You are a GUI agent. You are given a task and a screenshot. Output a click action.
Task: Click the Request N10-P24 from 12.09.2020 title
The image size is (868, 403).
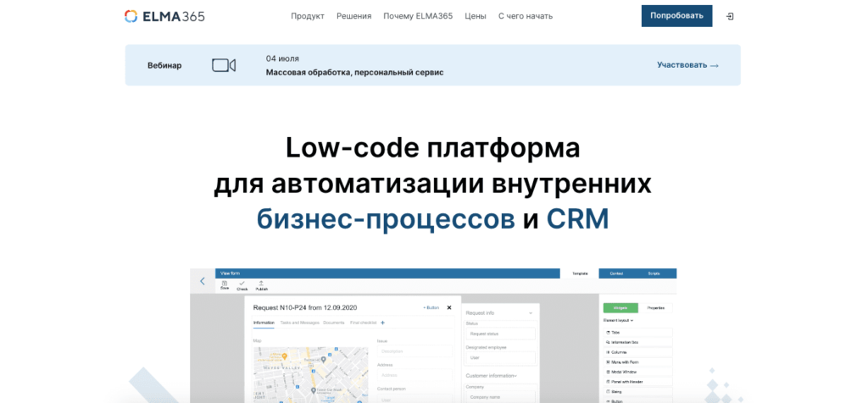(306, 307)
